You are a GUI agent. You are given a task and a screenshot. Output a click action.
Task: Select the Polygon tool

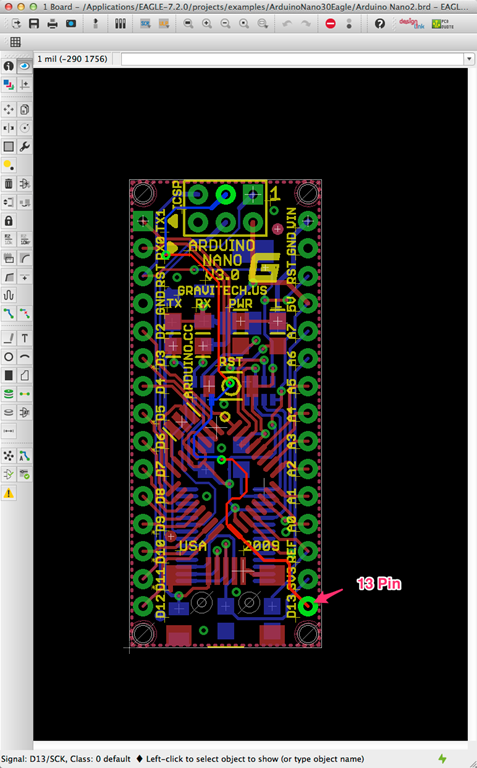tap(24, 375)
